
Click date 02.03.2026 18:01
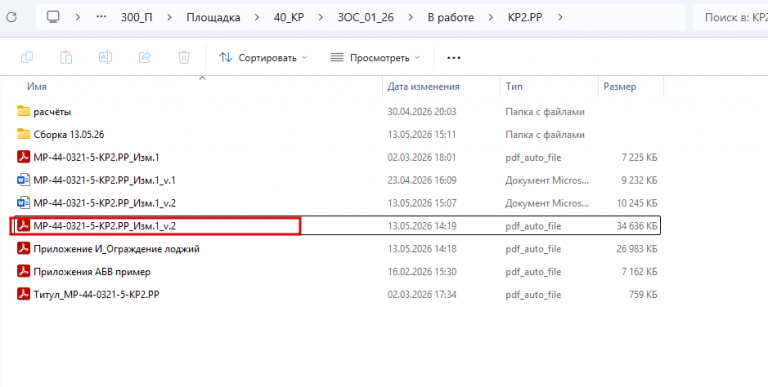coord(422,157)
